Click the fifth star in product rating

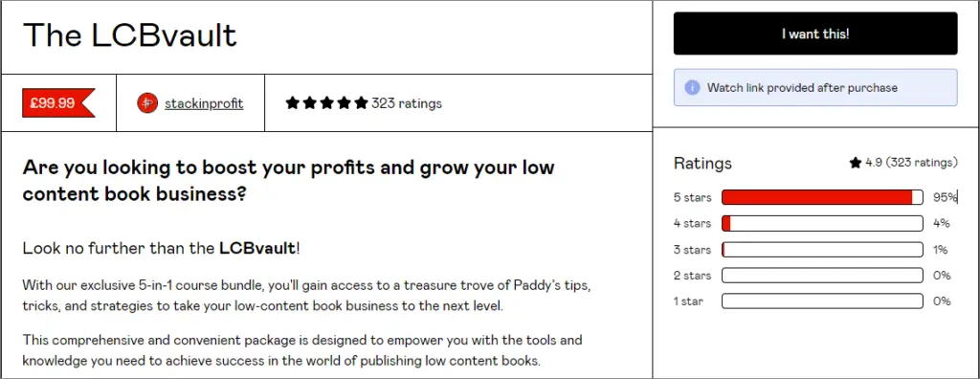(361, 103)
